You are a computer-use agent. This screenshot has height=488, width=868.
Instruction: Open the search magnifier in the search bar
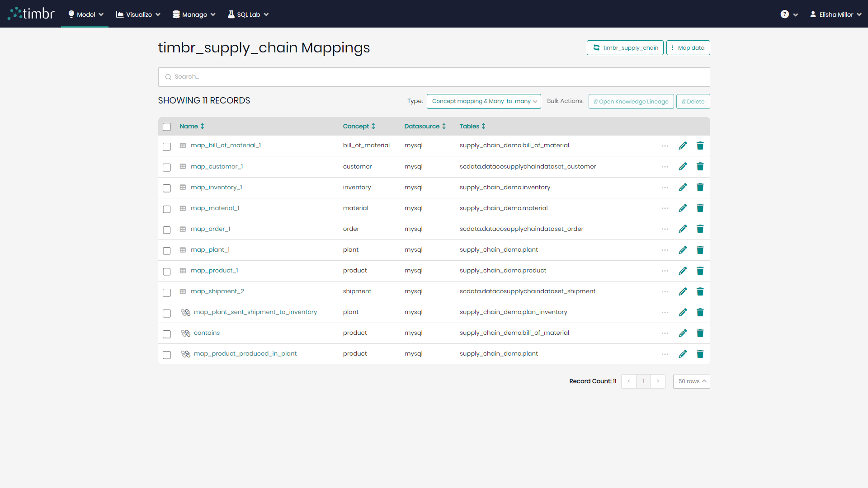(x=169, y=77)
